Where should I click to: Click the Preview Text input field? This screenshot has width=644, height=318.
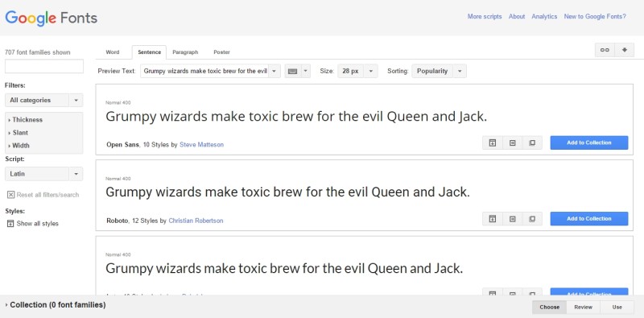coord(204,71)
